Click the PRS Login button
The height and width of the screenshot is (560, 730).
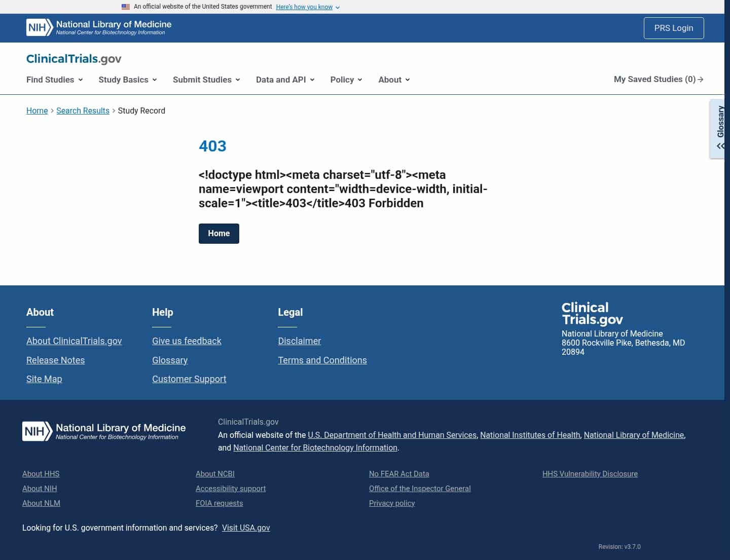click(x=674, y=28)
